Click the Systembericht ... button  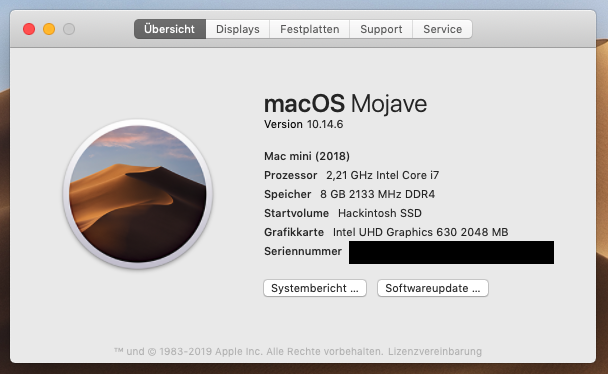click(315, 288)
